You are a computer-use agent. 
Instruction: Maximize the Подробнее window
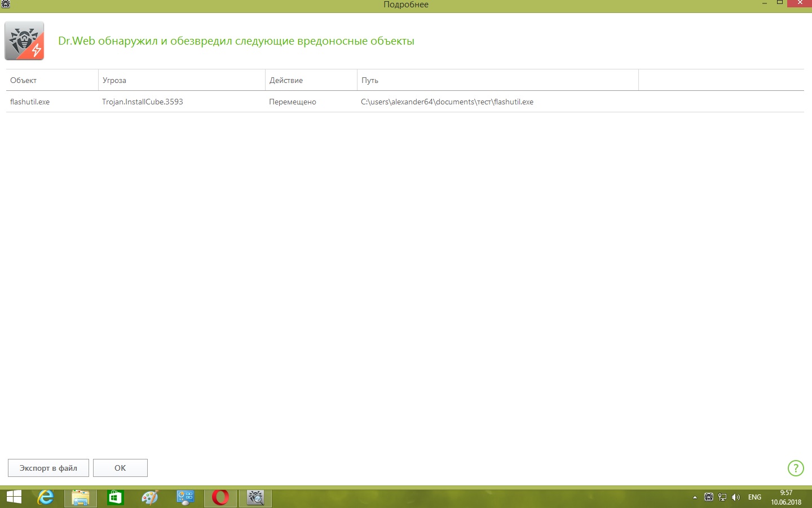coord(780,3)
